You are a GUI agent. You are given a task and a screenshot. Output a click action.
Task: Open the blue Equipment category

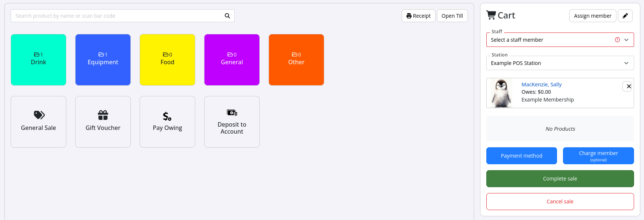103,60
